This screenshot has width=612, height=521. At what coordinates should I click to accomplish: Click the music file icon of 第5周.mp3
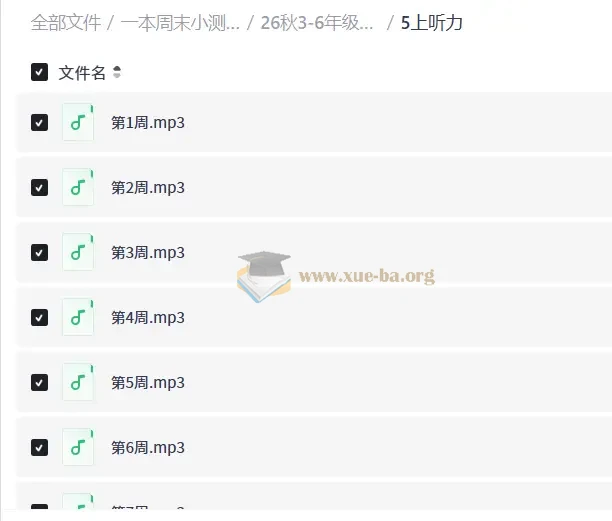click(x=78, y=382)
